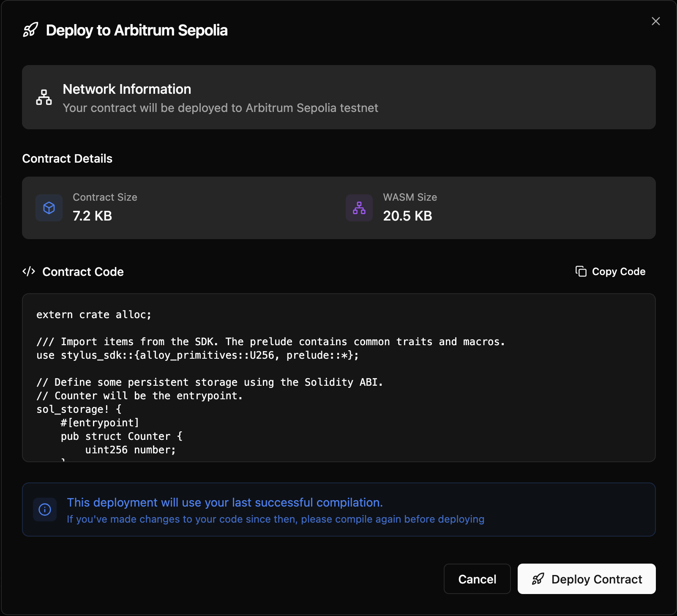Click the "use stylus_sdk::" import line
Image resolution: width=677 pixels, height=616 pixels.
[197, 355]
